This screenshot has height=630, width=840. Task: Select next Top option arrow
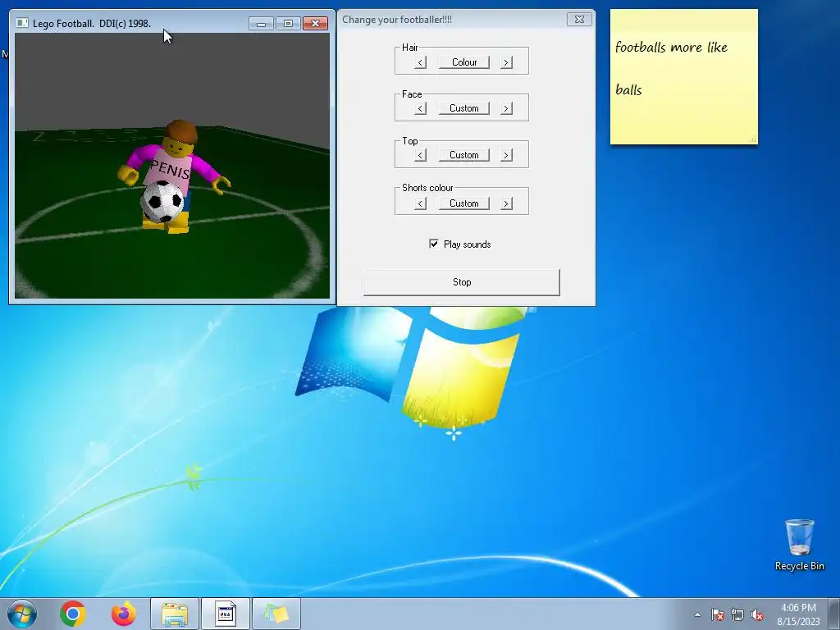tap(506, 155)
